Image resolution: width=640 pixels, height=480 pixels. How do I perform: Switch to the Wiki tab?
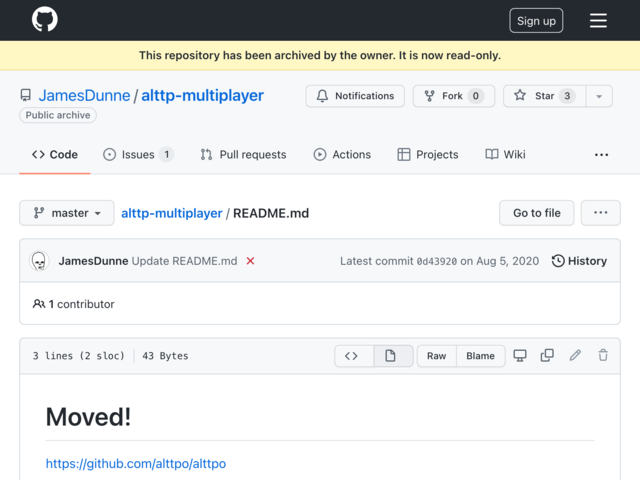click(x=505, y=155)
